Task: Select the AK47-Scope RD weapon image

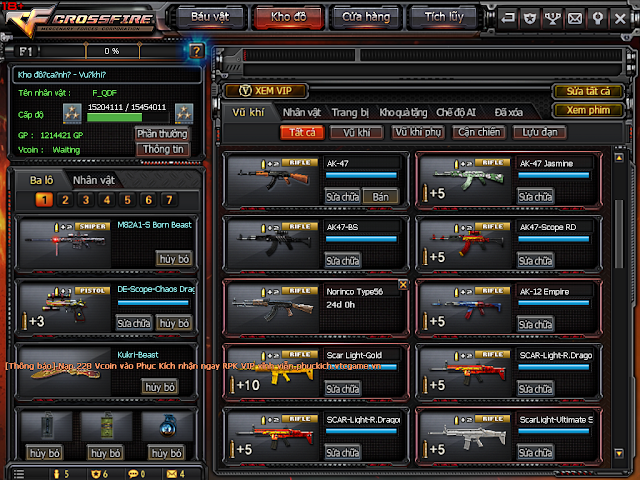Action: point(466,244)
